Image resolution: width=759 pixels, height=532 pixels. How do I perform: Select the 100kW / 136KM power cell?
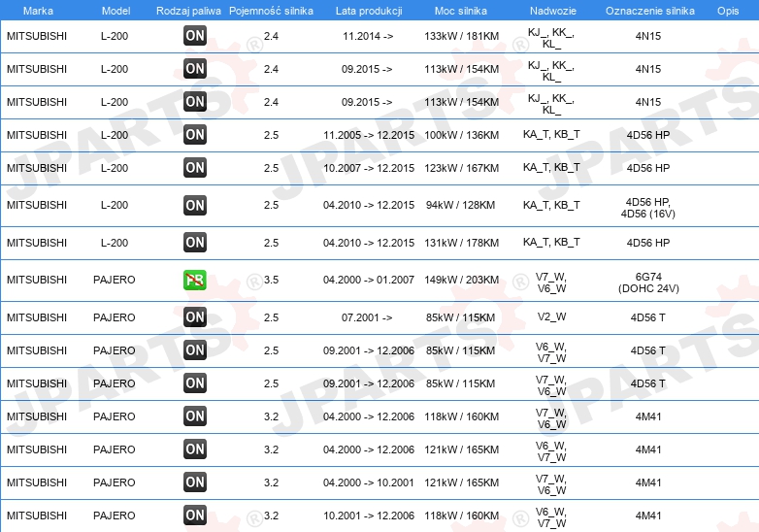tap(461, 135)
